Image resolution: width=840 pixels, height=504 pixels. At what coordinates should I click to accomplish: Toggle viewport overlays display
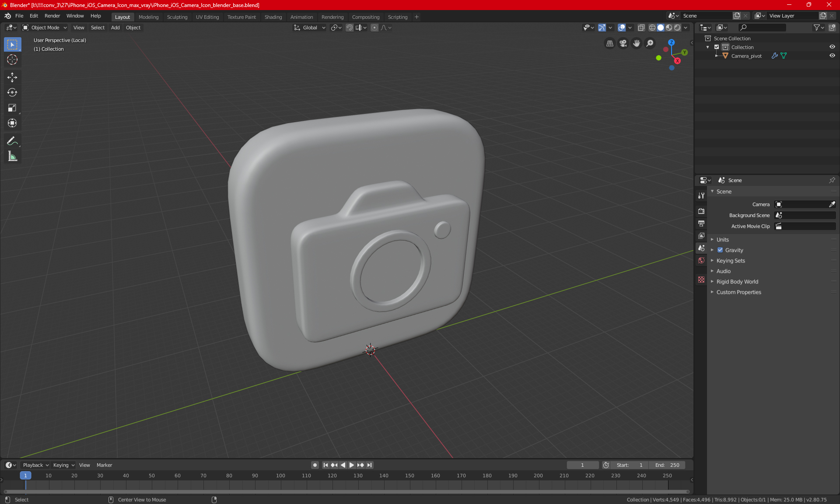point(622,28)
